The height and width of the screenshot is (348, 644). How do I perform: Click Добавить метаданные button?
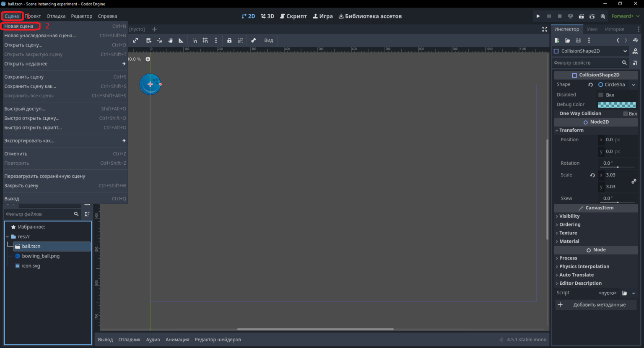pos(596,305)
